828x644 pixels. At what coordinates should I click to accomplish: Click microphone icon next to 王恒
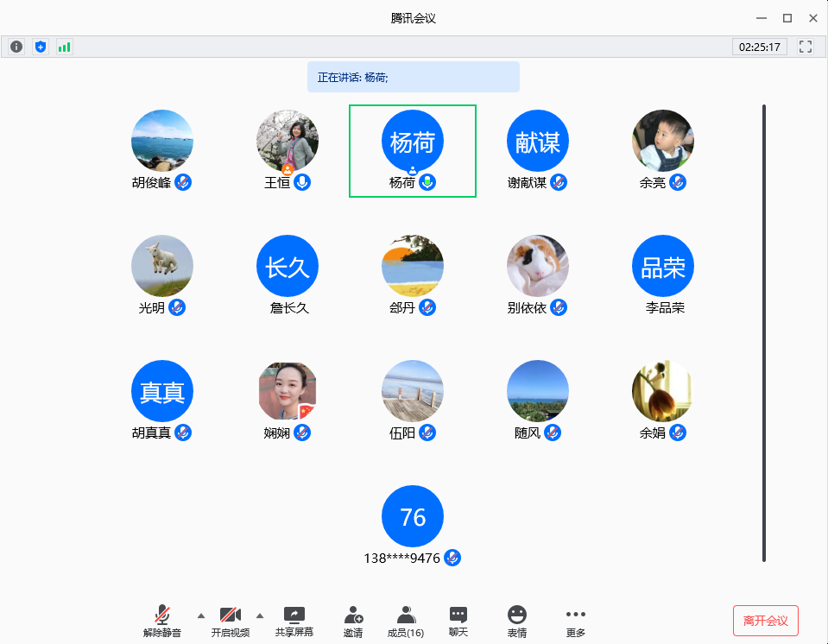(301, 182)
